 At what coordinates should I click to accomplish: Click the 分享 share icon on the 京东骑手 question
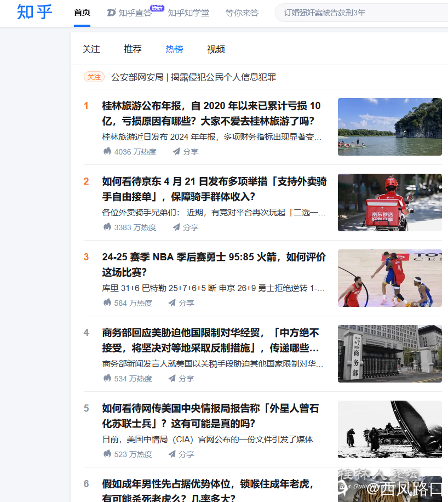pos(176,227)
